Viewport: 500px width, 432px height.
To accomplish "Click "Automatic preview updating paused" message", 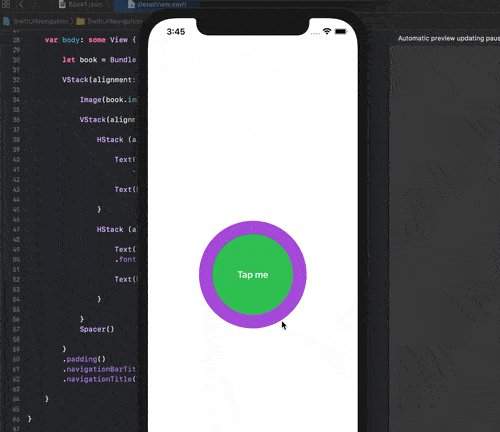I will tap(449, 38).
